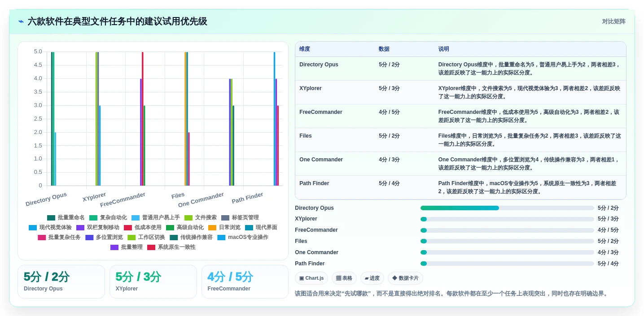Hide the 现代视觉体验 series in the legend

pyautogui.click(x=50, y=227)
